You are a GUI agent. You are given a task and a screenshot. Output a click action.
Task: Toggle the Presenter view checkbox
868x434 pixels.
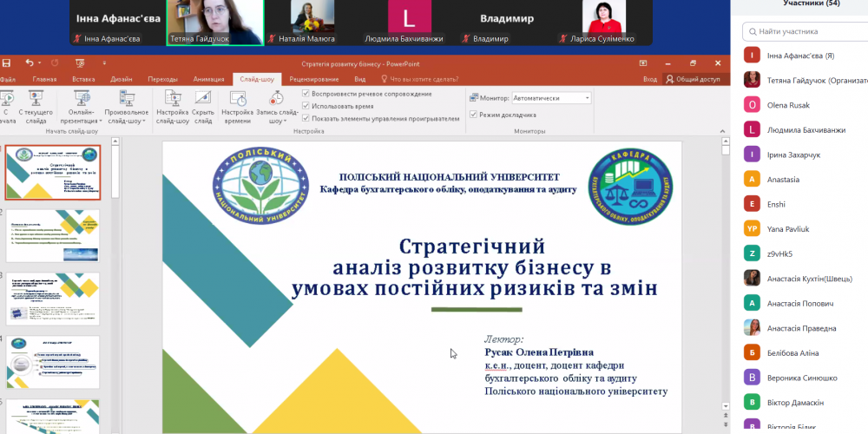point(472,115)
